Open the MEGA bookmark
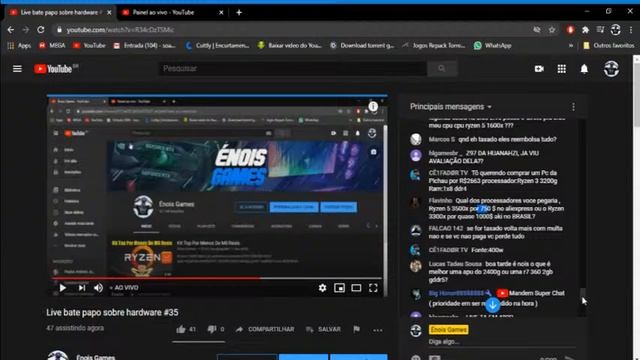This screenshot has width=640, height=360. coord(52,46)
